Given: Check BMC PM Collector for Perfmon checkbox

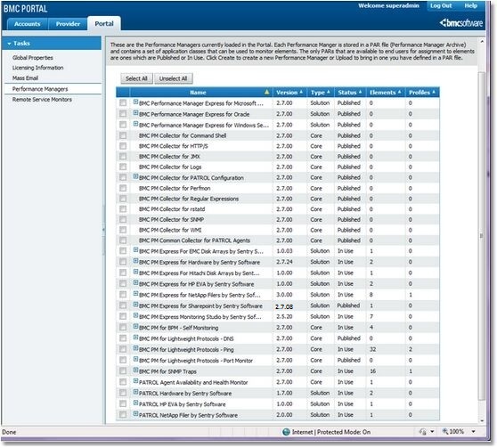Looking at the screenshot, I should [123, 188].
